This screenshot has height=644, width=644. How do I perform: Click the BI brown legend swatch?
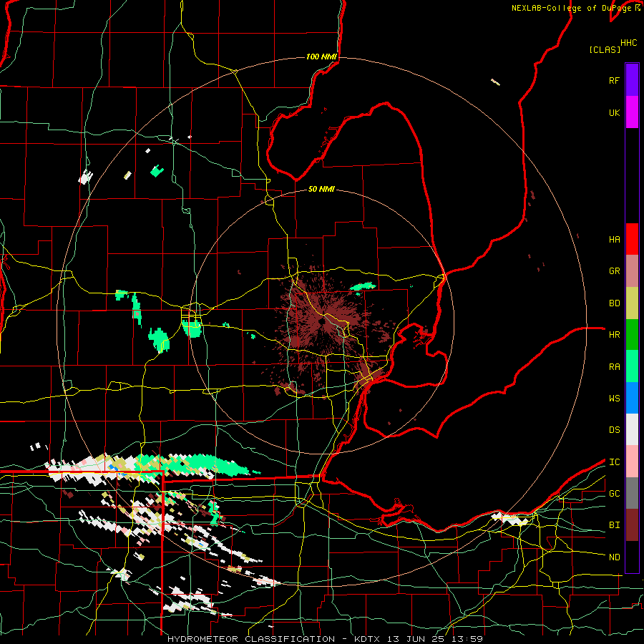click(x=632, y=525)
